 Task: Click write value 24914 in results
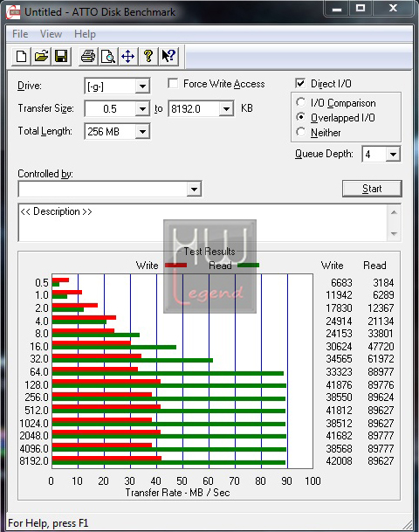339,321
